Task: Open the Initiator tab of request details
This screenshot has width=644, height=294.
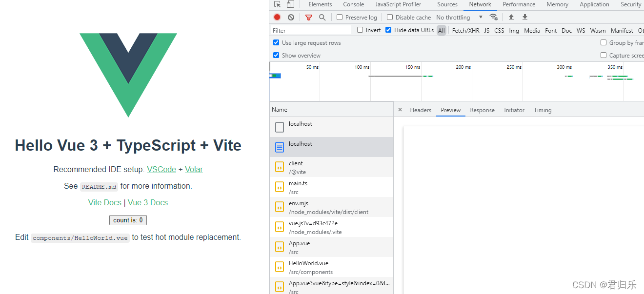Action: (x=514, y=110)
